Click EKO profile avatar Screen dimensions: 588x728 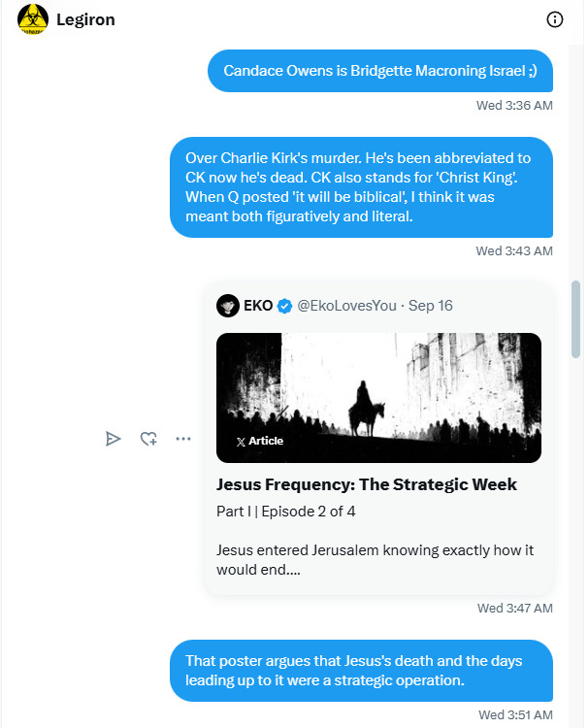pyautogui.click(x=228, y=306)
